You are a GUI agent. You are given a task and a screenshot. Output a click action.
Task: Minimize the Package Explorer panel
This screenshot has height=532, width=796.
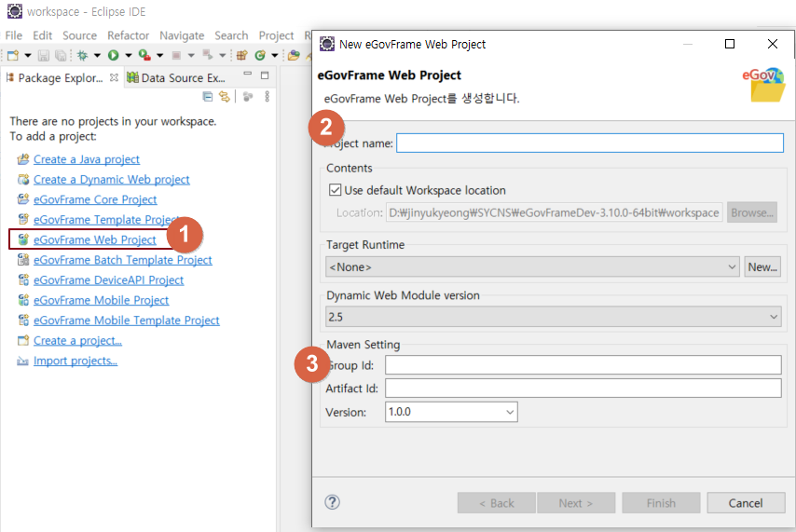247,75
